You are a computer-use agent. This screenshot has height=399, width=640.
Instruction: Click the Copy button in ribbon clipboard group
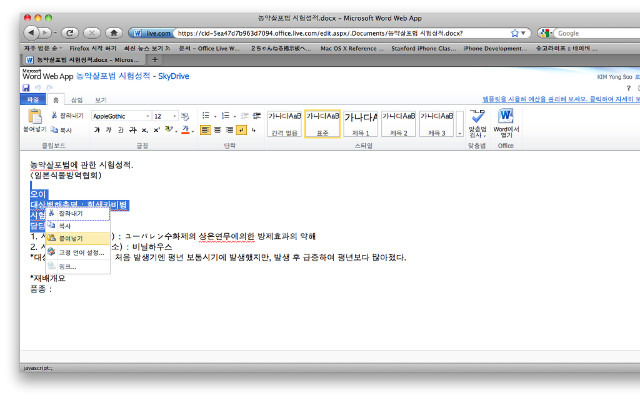tap(61, 130)
